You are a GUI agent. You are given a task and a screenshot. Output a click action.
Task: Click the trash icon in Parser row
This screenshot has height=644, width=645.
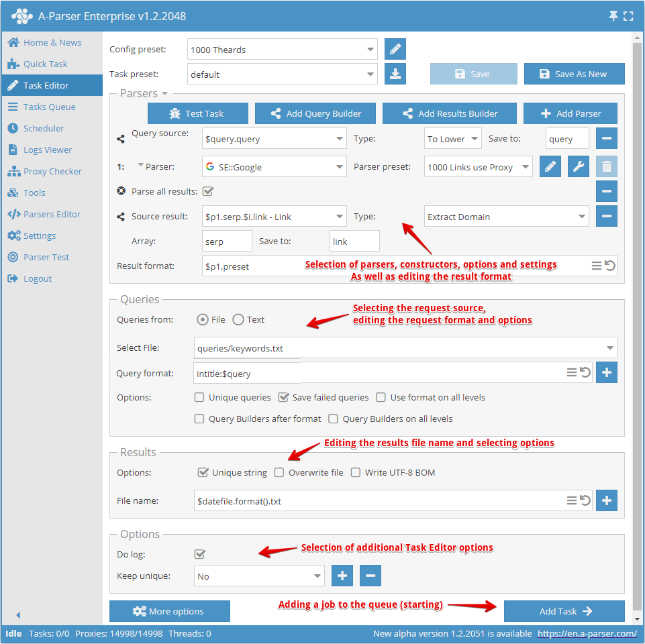(x=607, y=166)
